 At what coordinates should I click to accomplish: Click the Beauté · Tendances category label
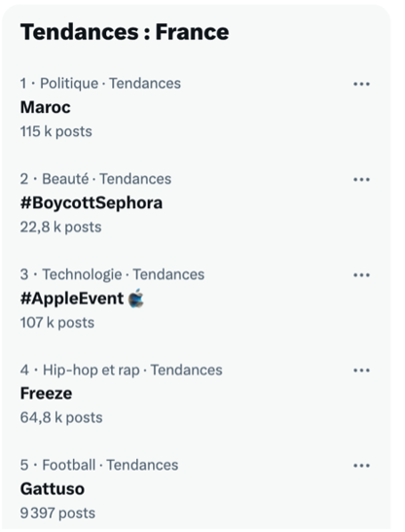point(107,179)
